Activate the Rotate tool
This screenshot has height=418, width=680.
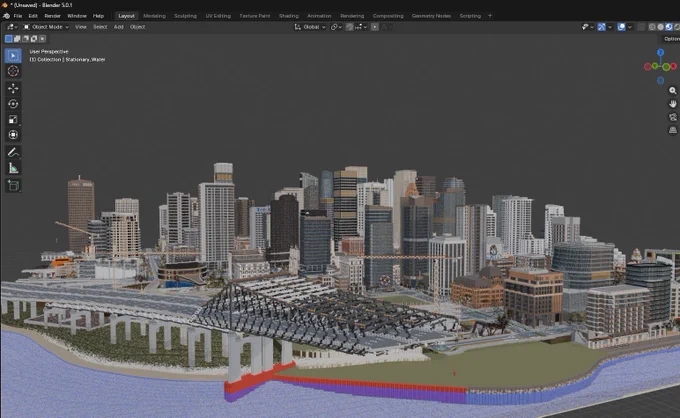[13, 104]
